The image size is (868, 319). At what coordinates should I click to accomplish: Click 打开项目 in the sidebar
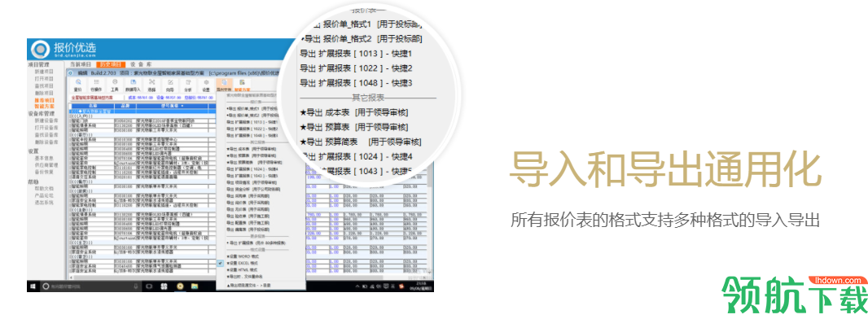click(x=44, y=78)
